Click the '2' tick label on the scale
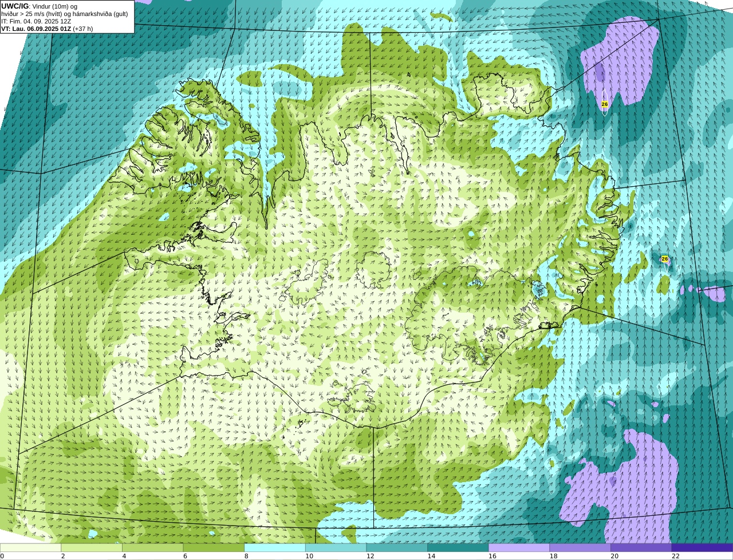Image resolution: width=733 pixels, height=560 pixels. [63, 556]
